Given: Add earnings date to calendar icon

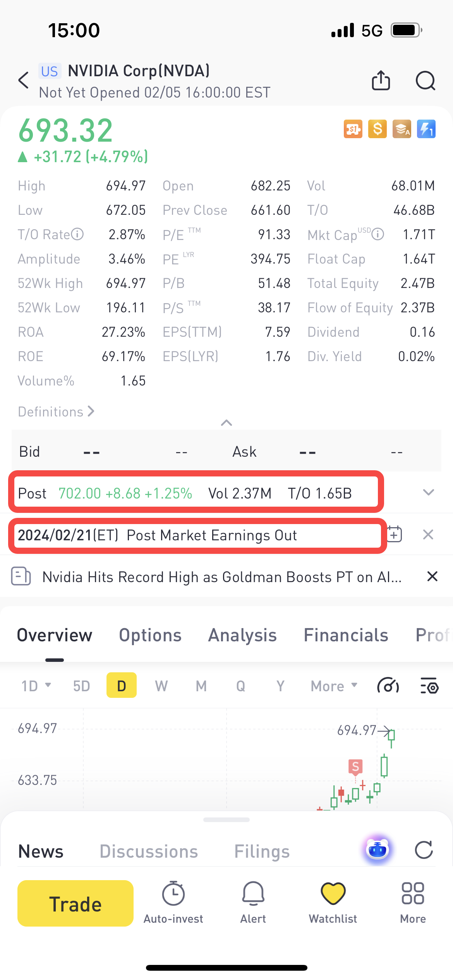Looking at the screenshot, I should tap(395, 534).
